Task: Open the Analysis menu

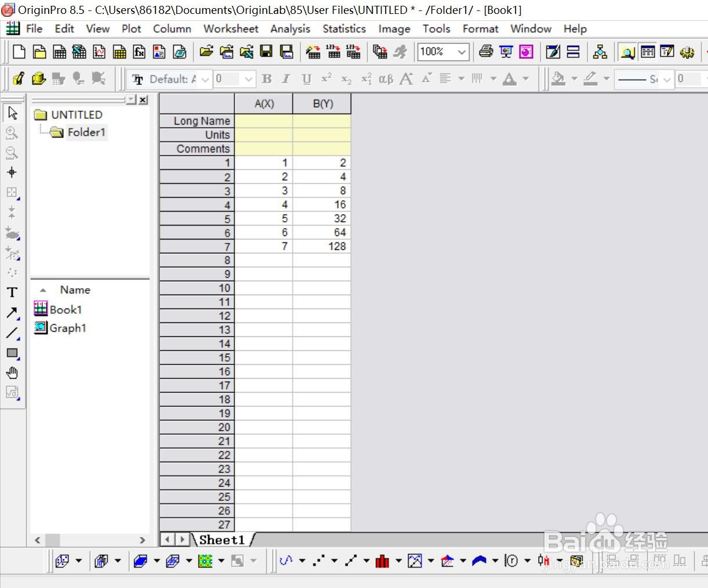Action: coord(290,28)
